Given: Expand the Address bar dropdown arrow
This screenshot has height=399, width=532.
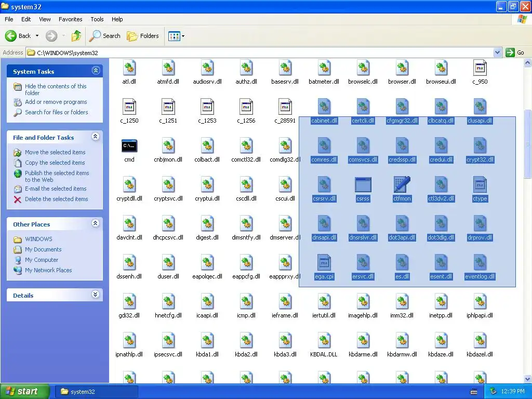Looking at the screenshot, I should pyautogui.click(x=497, y=52).
